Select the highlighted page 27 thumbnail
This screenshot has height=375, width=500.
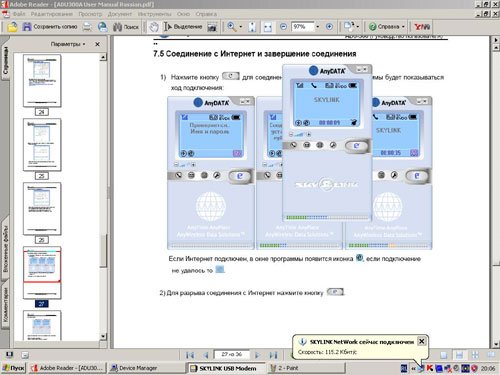[x=42, y=273]
